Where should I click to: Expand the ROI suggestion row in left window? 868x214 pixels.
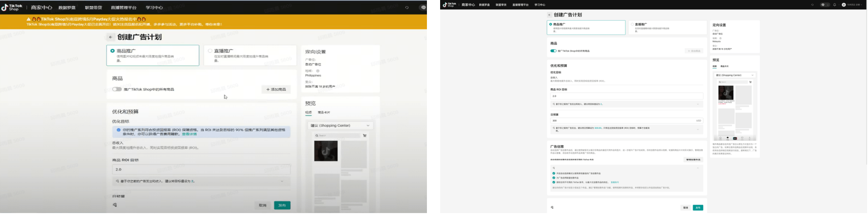[x=282, y=181]
